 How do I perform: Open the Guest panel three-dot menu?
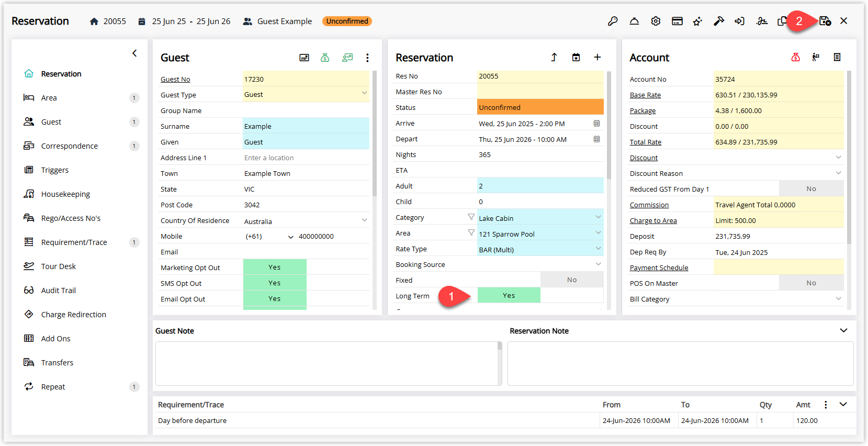[367, 58]
